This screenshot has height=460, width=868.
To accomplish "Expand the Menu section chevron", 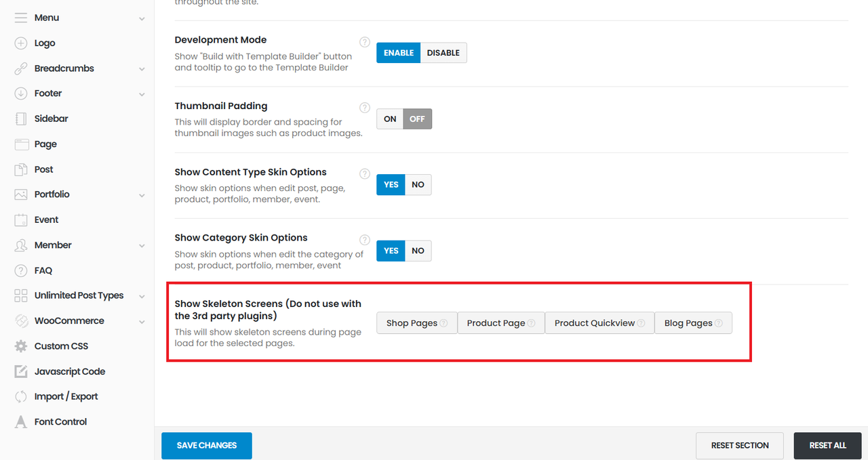I will (142, 18).
